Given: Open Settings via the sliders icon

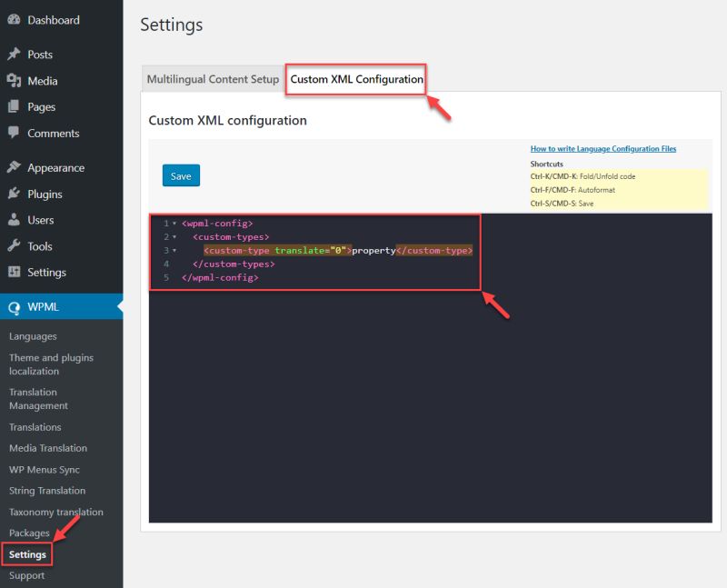Looking at the screenshot, I should [16, 272].
